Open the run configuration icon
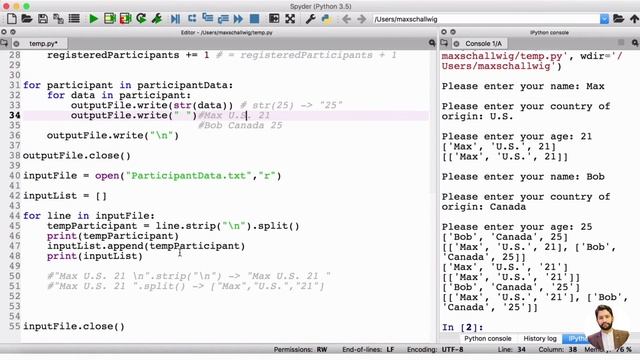Image resolution: width=640 pixels, height=360 pixels. pos(157,19)
